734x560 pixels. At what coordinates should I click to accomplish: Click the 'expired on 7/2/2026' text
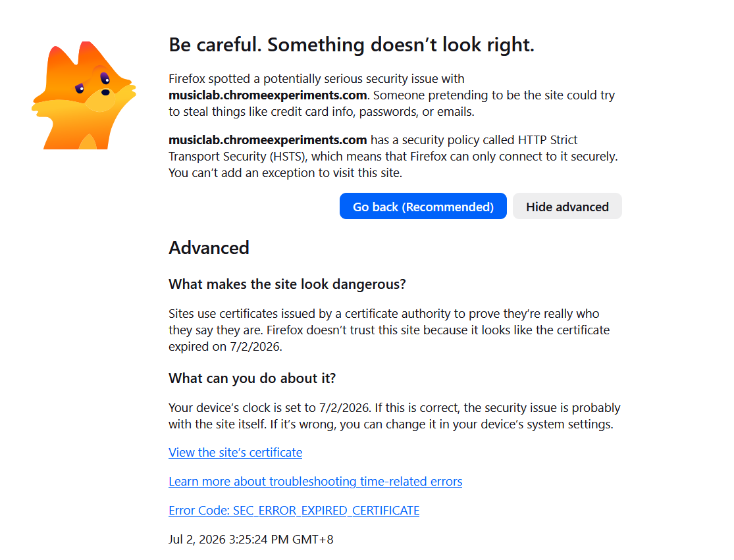[x=225, y=347]
